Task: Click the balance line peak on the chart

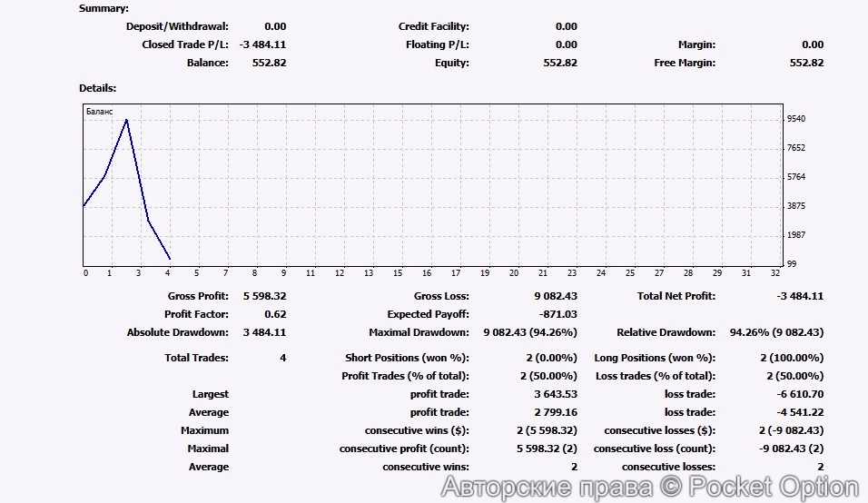Action: [x=126, y=120]
